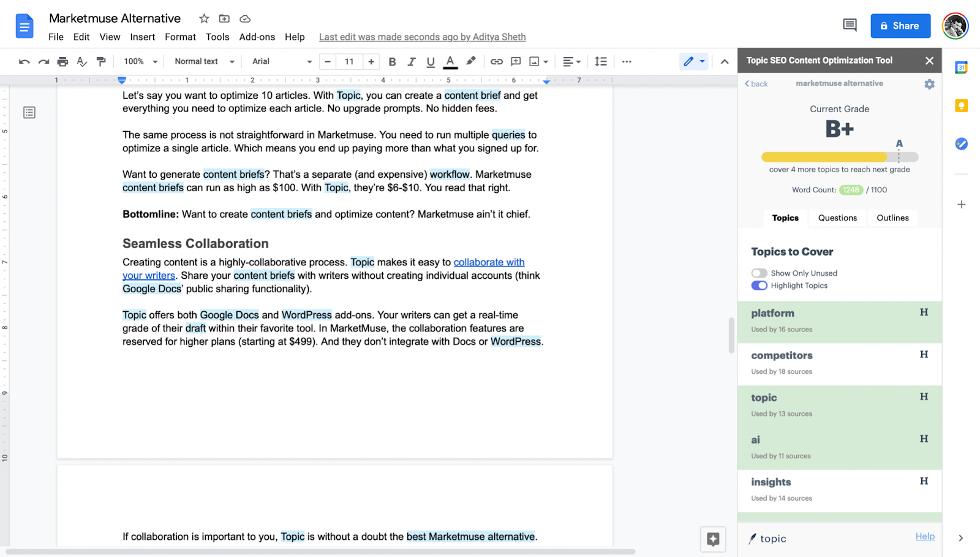Open the File menu
Image resolution: width=980 pixels, height=557 pixels.
(x=56, y=37)
